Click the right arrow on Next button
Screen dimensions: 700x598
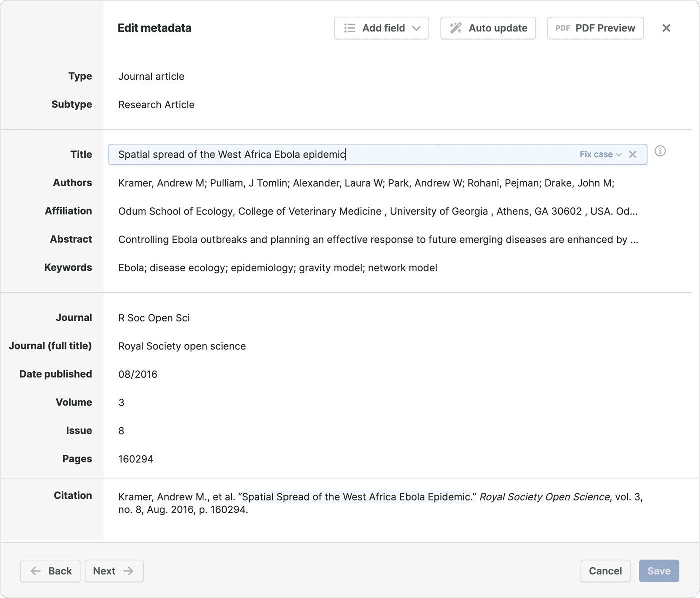pos(128,571)
